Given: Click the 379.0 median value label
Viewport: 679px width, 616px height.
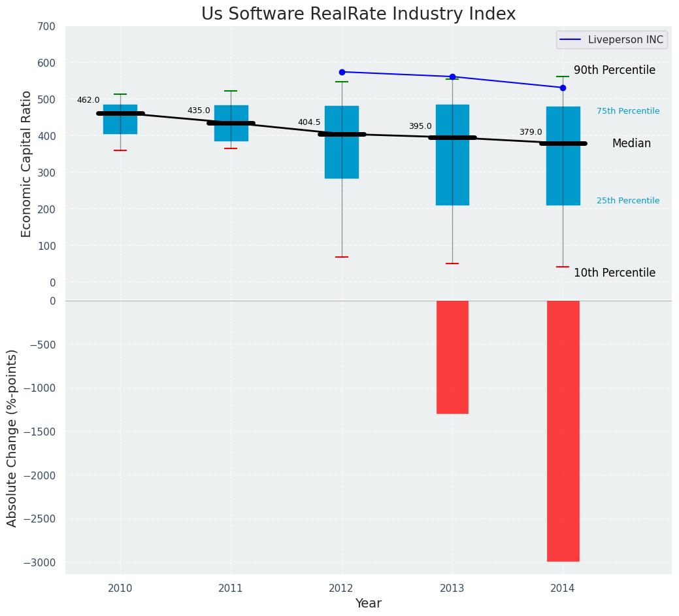Looking at the screenshot, I should tap(531, 132).
